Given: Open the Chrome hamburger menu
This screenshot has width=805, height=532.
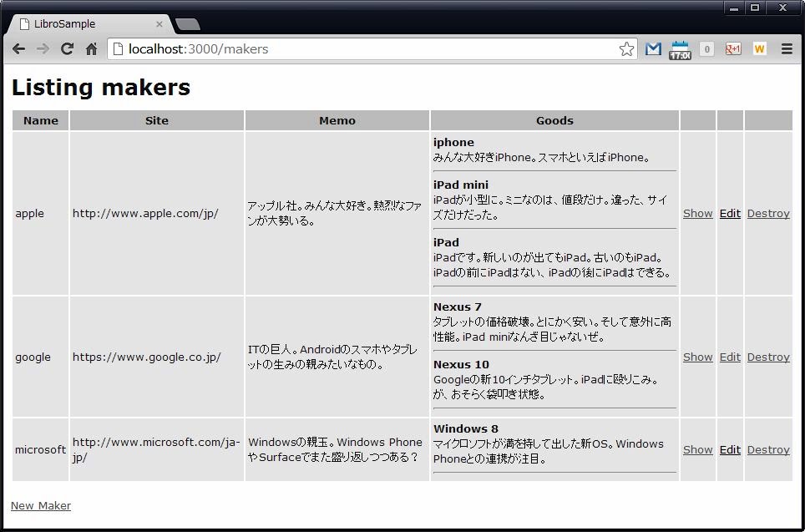Looking at the screenshot, I should [787, 49].
